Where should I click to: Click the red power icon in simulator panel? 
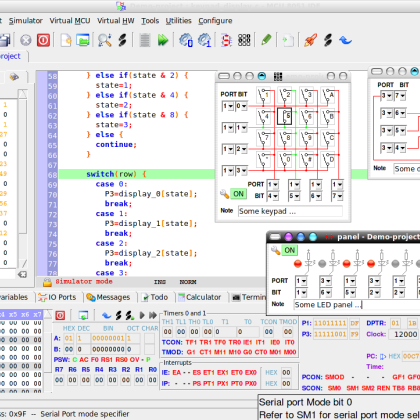point(60,315)
